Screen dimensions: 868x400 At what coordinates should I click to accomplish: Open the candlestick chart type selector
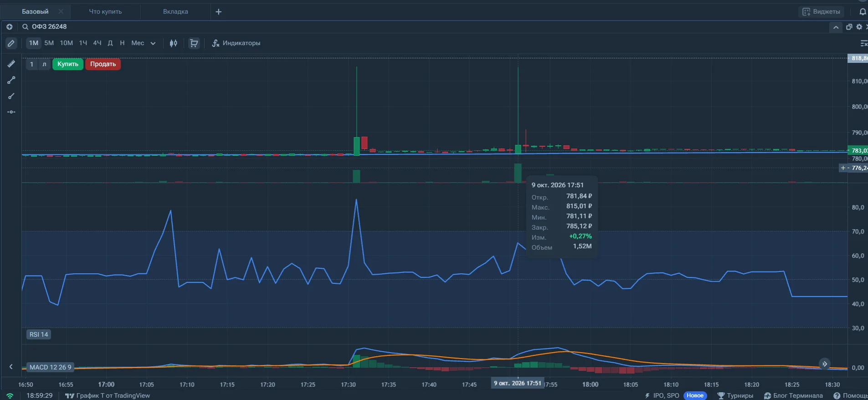coord(174,43)
